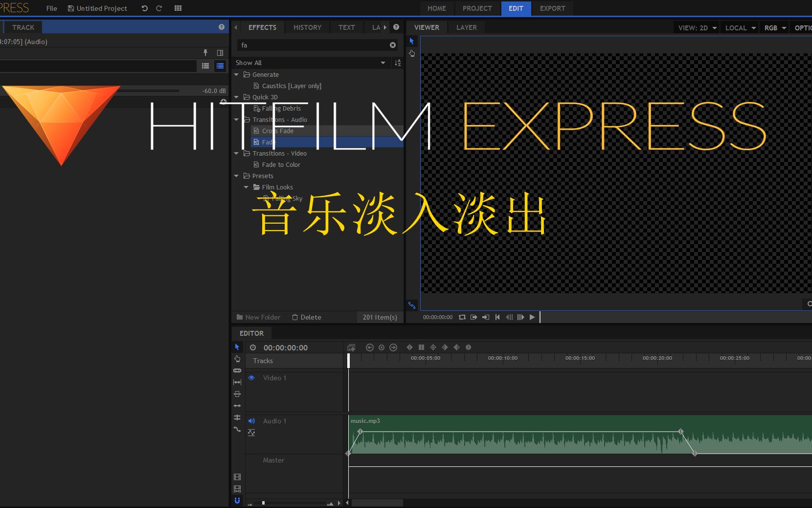The width and height of the screenshot is (812, 508).
Task: Open the Layer viewer tab
Action: pos(466,27)
